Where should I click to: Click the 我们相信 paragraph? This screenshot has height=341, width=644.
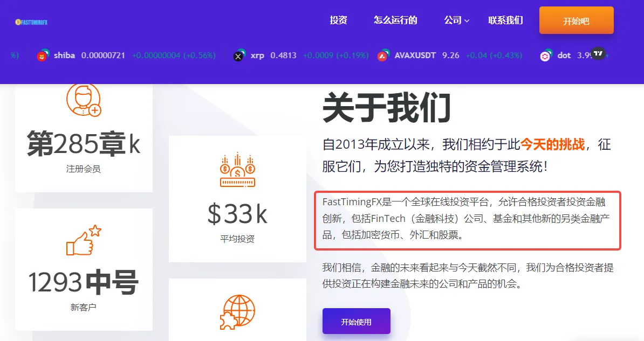click(468, 276)
